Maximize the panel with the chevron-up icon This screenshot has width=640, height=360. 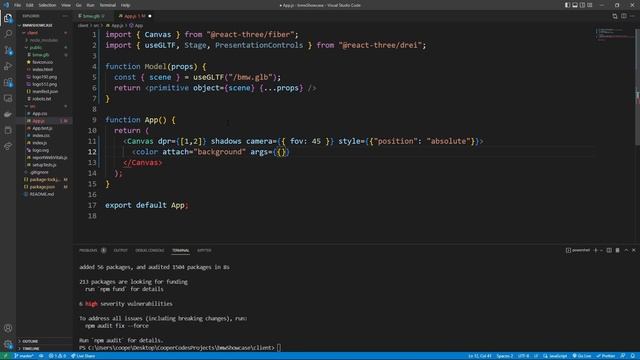(x=626, y=250)
